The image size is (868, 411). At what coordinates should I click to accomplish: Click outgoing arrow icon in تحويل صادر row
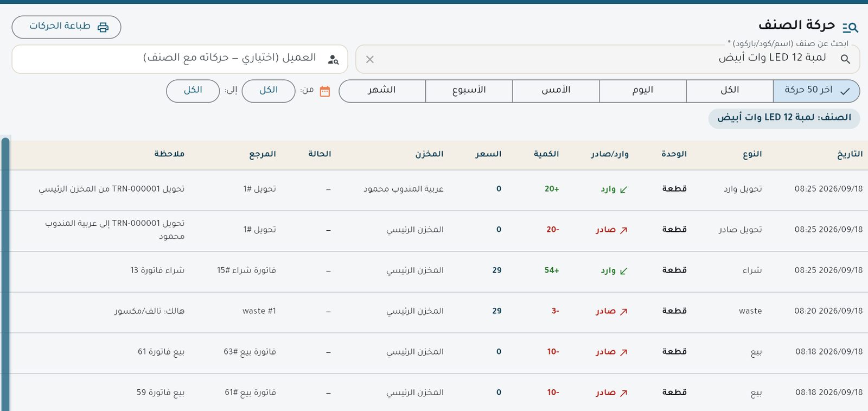[x=623, y=230]
